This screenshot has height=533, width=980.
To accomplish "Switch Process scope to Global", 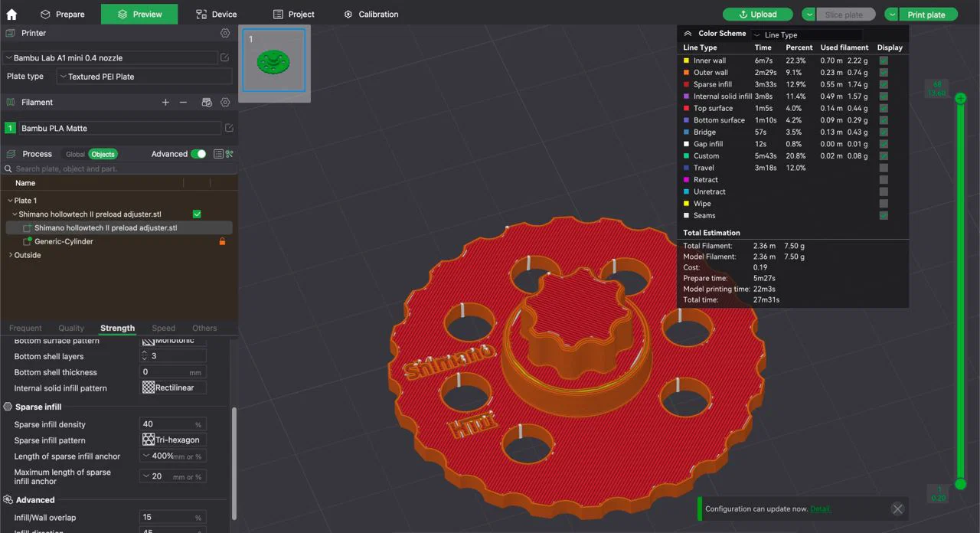I will [x=76, y=154].
